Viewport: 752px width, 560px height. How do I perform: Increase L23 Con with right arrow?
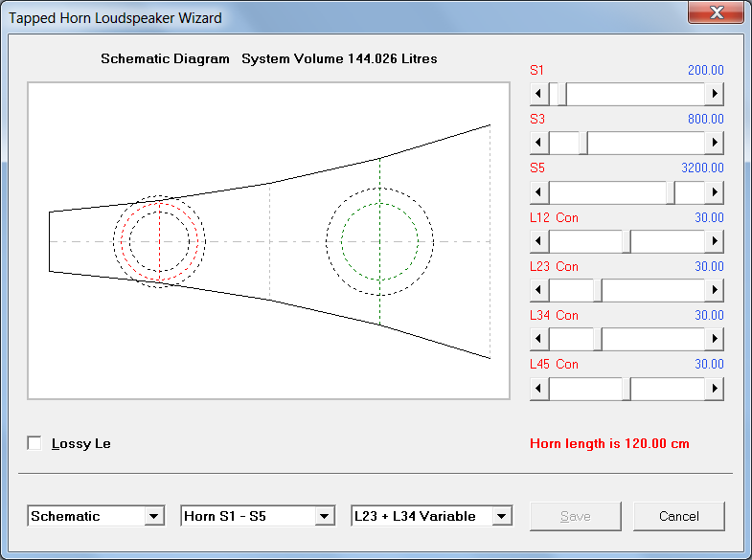point(714,290)
